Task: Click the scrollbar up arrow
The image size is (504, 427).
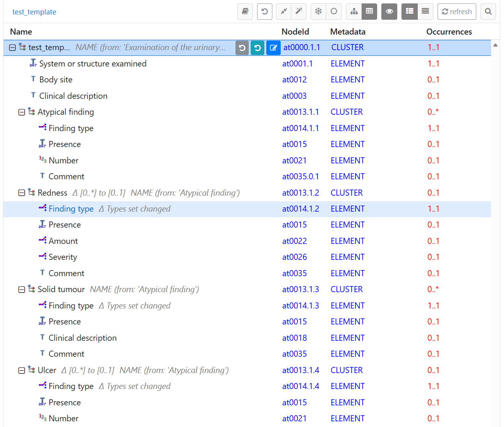Action: coord(495,45)
